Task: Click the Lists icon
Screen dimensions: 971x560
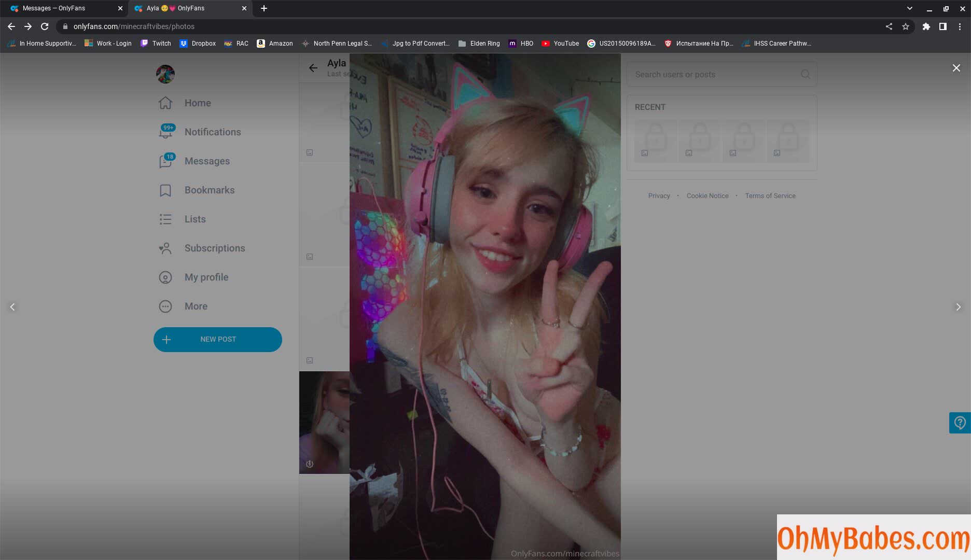Action: tap(165, 219)
